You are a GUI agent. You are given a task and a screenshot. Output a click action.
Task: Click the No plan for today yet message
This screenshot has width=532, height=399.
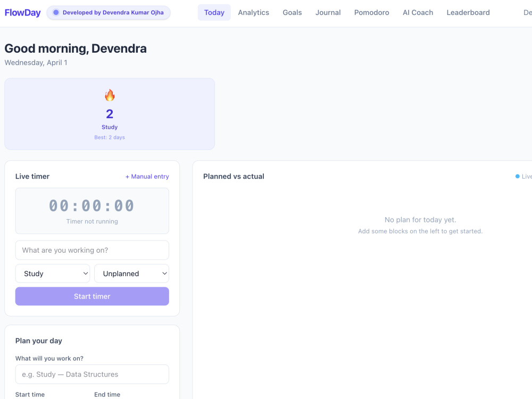420,220
